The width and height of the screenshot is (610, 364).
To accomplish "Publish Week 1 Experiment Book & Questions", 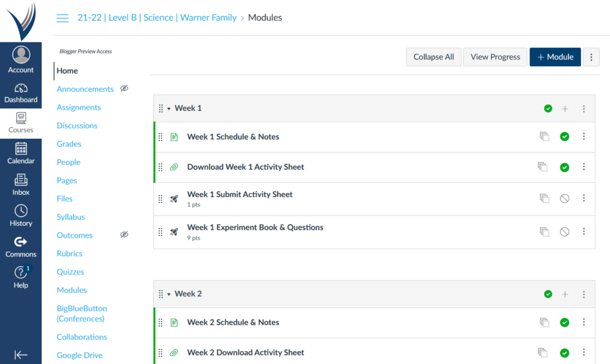I will 565,232.
